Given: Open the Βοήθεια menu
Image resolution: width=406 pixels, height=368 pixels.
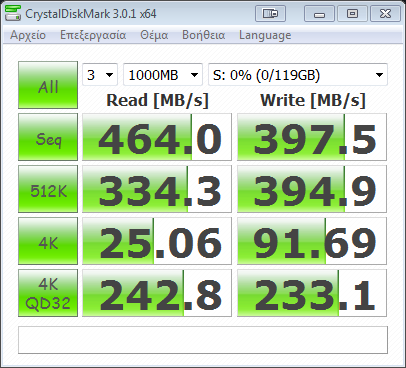Looking at the screenshot, I should (x=203, y=35).
